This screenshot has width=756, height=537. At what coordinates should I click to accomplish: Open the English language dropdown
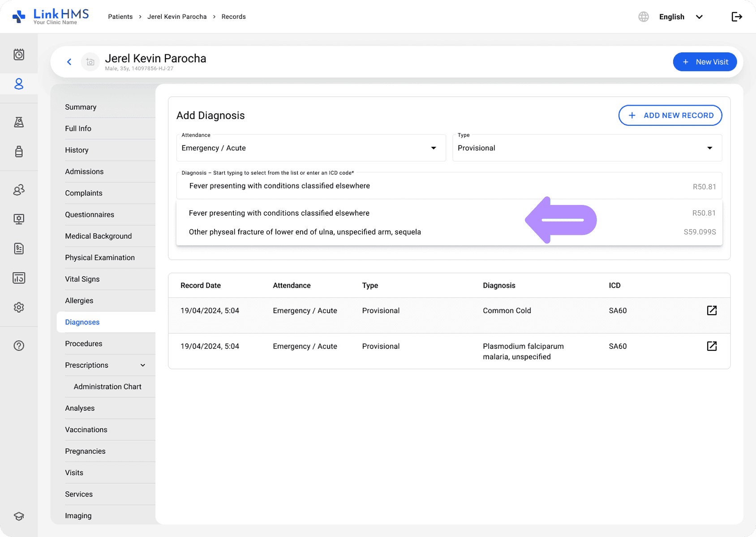point(681,17)
